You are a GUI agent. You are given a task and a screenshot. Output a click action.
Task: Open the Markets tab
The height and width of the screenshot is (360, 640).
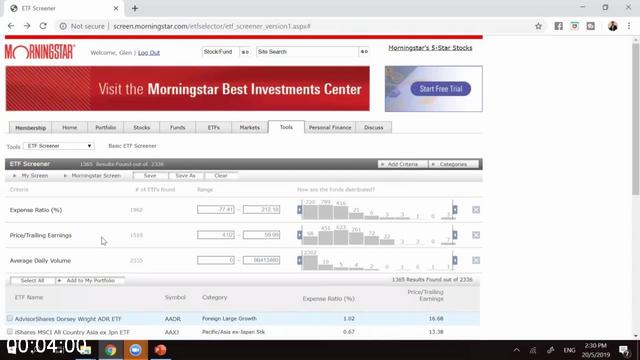coord(249,128)
